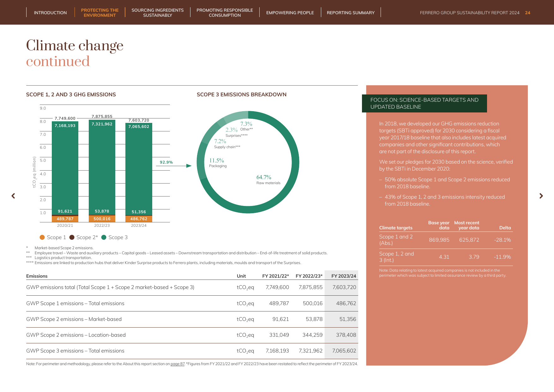Click the 2.3% Surprises label
Screen dimensions: 554x392
(237, 132)
